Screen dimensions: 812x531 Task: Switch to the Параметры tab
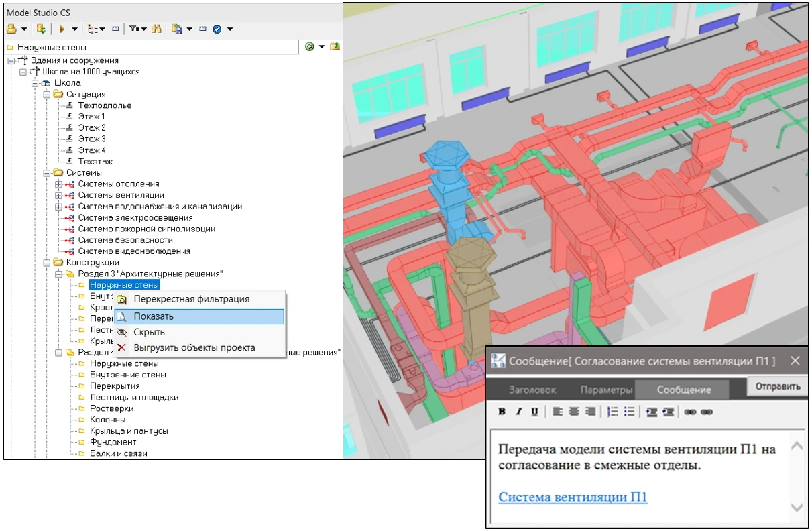tap(606, 390)
